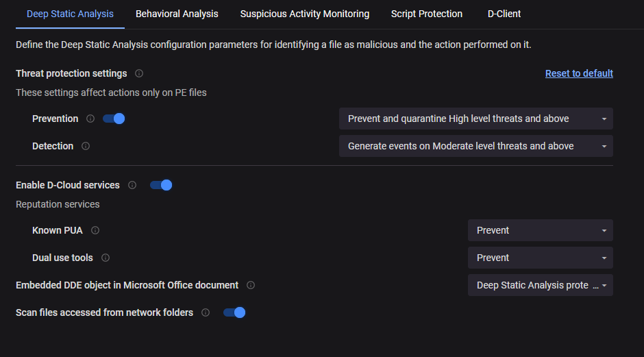644x357 pixels.
Task: Open the Suspicious Activity Monitoring tab
Action: [305, 14]
